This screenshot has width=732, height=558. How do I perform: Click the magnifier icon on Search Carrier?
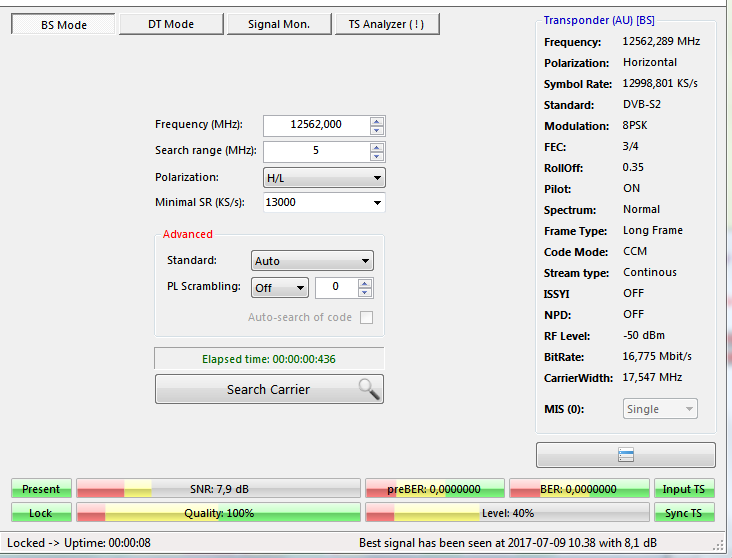coord(368,389)
